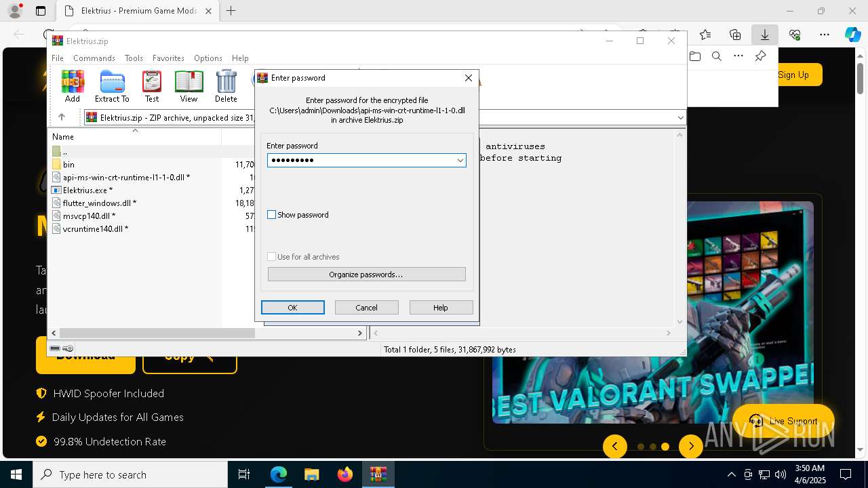868x488 pixels.
Task: Cancel the password dialog
Action: coord(366,308)
